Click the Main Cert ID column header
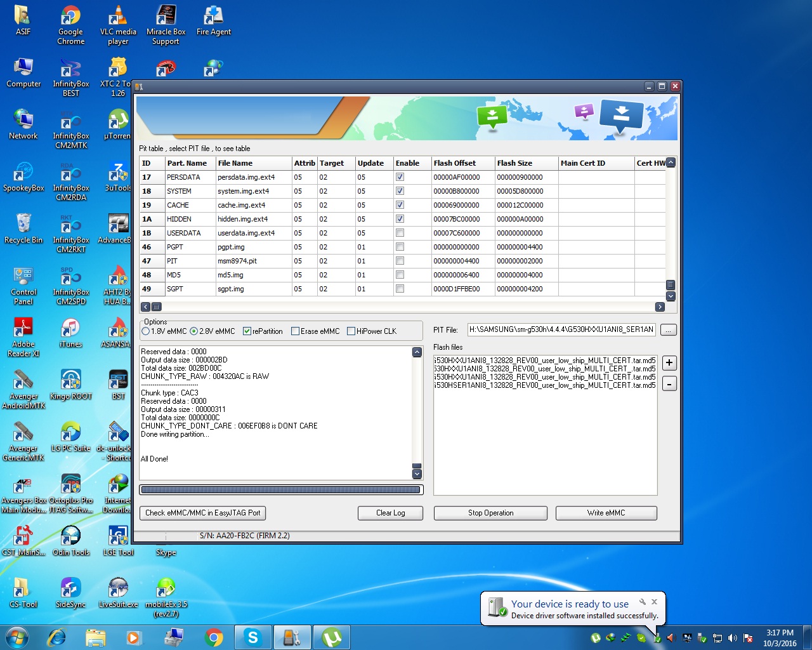The image size is (812, 650). click(596, 163)
